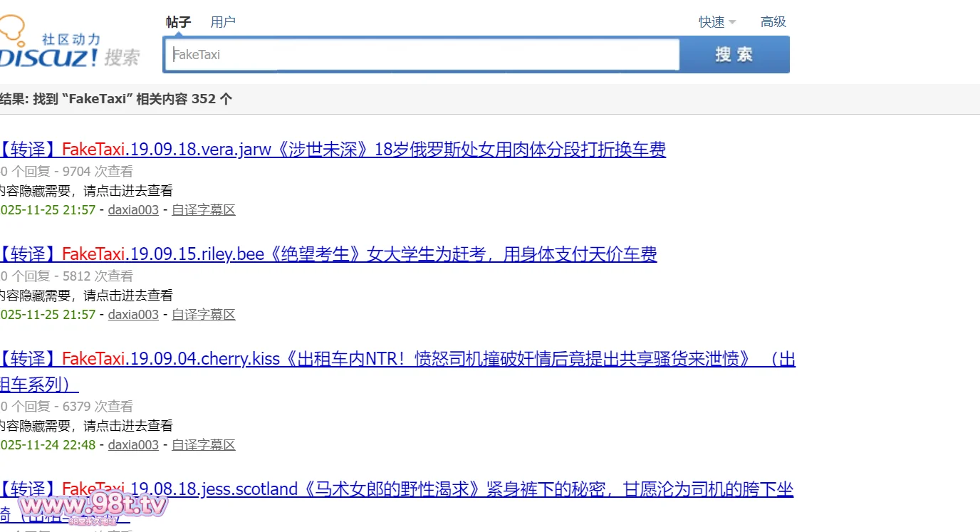The height and width of the screenshot is (532, 980).
Task: Focus the search keyword input field
Action: click(x=422, y=55)
